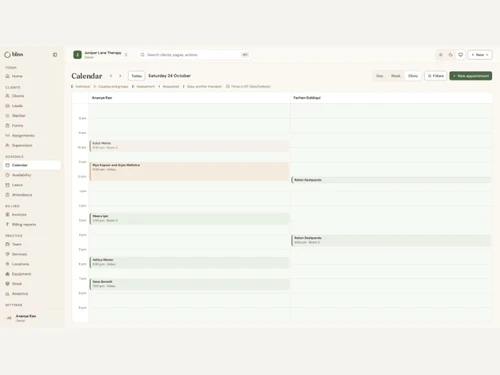Screen dimensions: 500x375
Task: Go to previous day arrow
Action: click(x=111, y=76)
